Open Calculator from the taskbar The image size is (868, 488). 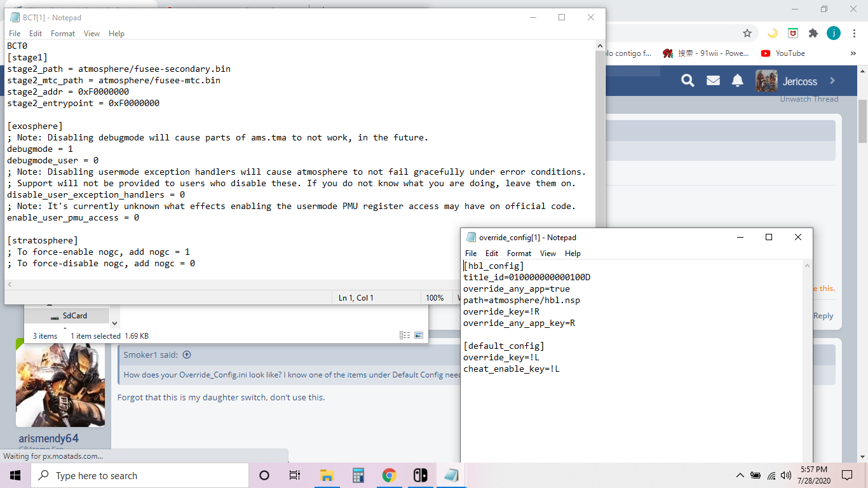coord(358,475)
